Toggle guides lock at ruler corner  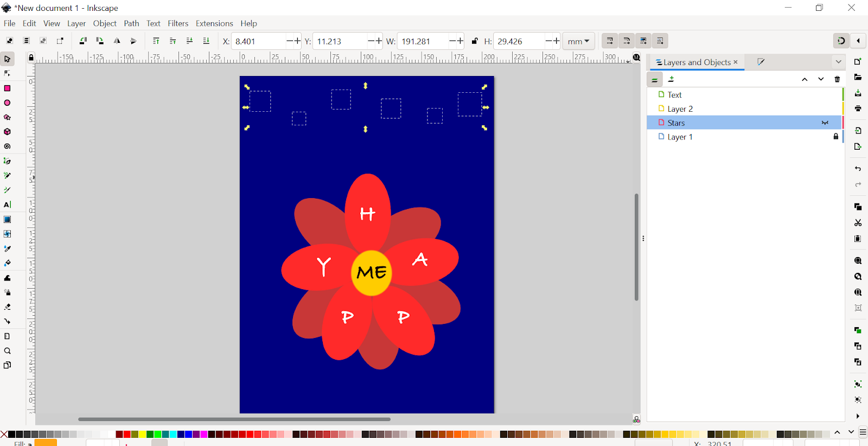(x=31, y=58)
